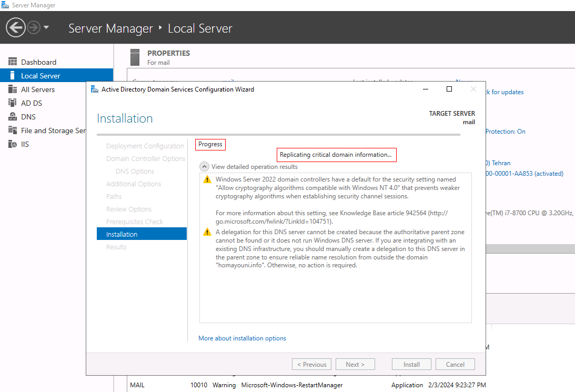Image resolution: width=575 pixels, height=392 pixels.
Task: Click the DNS delegation warning icon
Action: (x=207, y=232)
